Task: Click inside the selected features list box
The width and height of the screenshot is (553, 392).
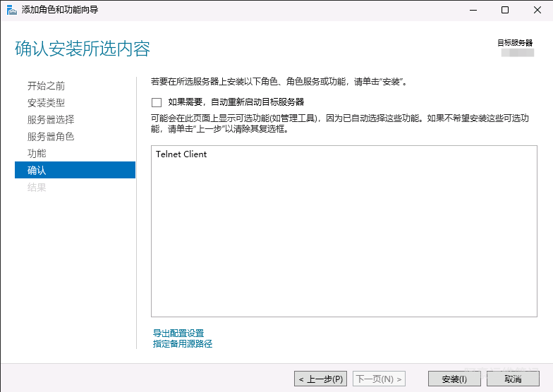Action: click(344, 231)
